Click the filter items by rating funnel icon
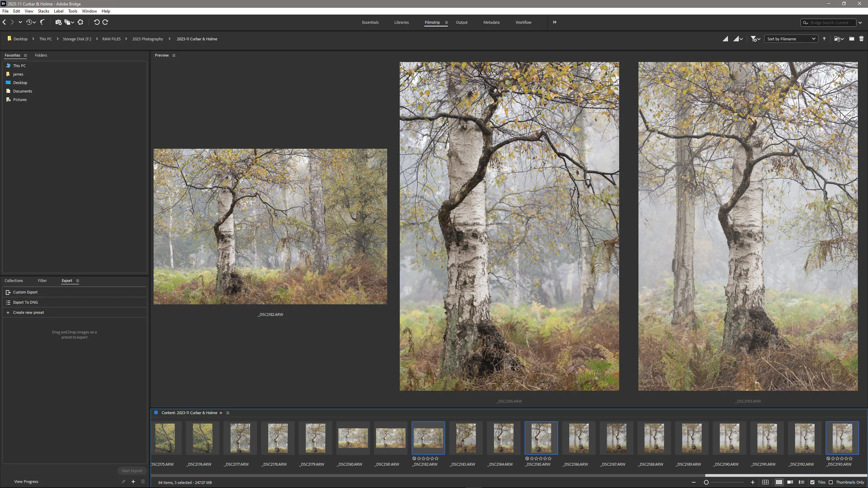Image resolution: width=868 pixels, height=488 pixels. point(753,39)
